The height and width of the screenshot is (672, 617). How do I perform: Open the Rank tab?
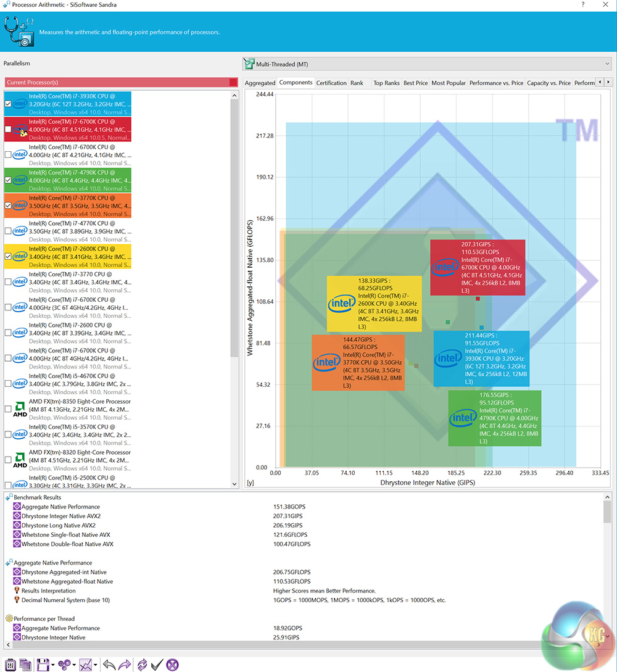tap(357, 83)
